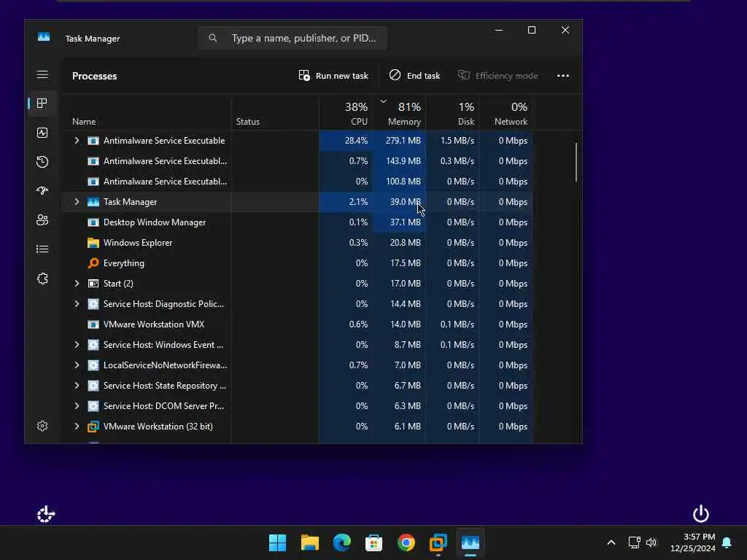This screenshot has height=560, width=747.
Task: Launch Microsoft Edge from the taskbar
Action: coord(341,542)
